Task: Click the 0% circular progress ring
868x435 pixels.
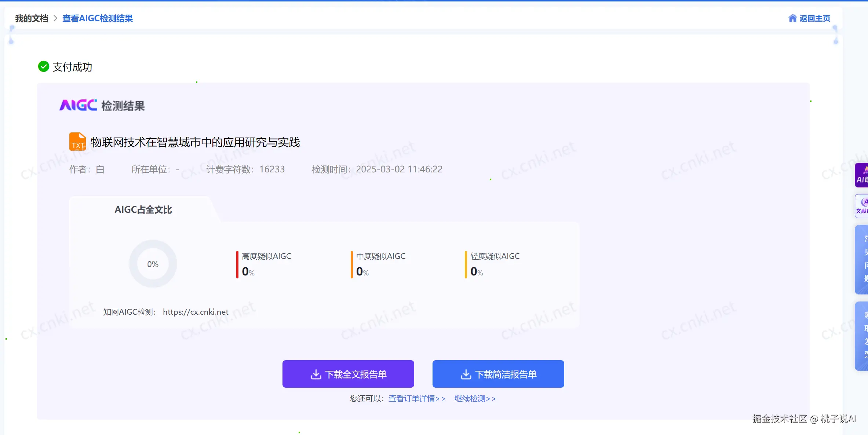Action: 153,264
